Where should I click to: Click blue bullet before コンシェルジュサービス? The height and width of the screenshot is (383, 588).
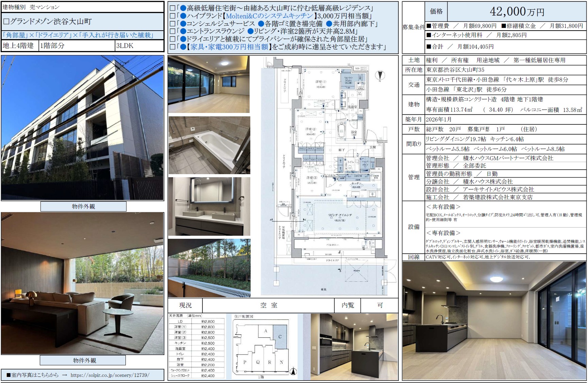(183, 24)
